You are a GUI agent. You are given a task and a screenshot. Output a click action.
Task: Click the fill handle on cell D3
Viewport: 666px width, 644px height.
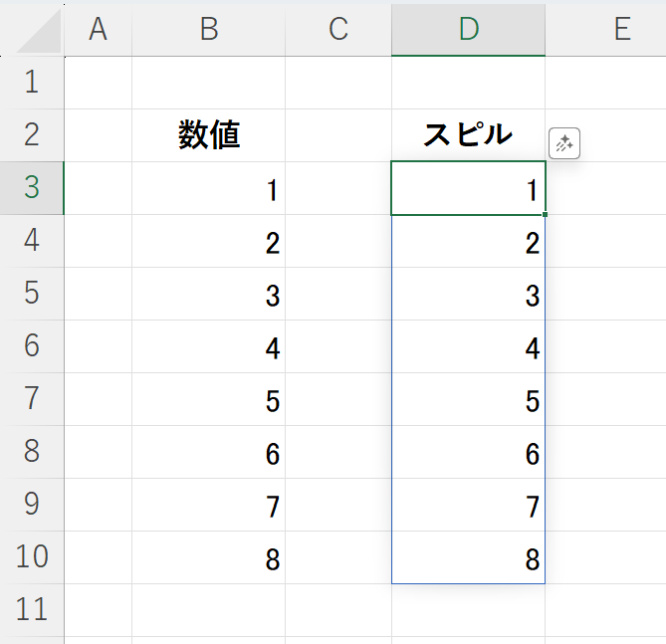tap(545, 215)
